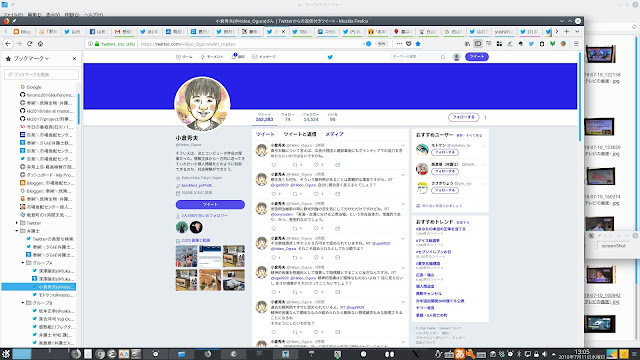Retweet the first tweet
Image resolution: width=640 pixels, height=360 pixels.
tap(296, 165)
